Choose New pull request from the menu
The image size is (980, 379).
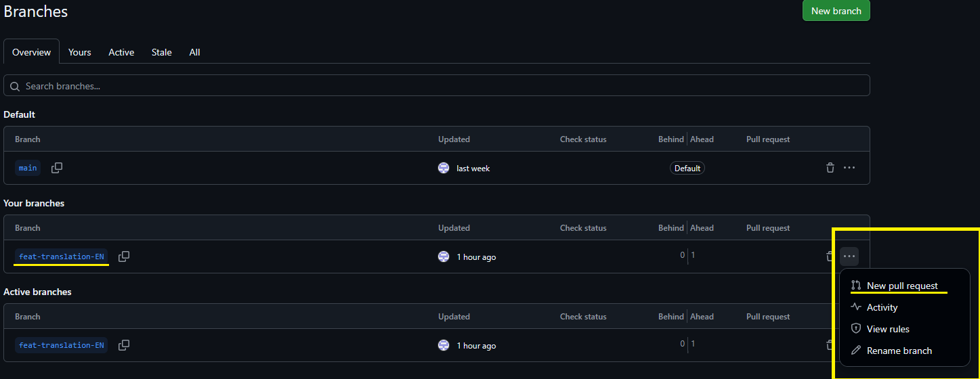pyautogui.click(x=902, y=286)
